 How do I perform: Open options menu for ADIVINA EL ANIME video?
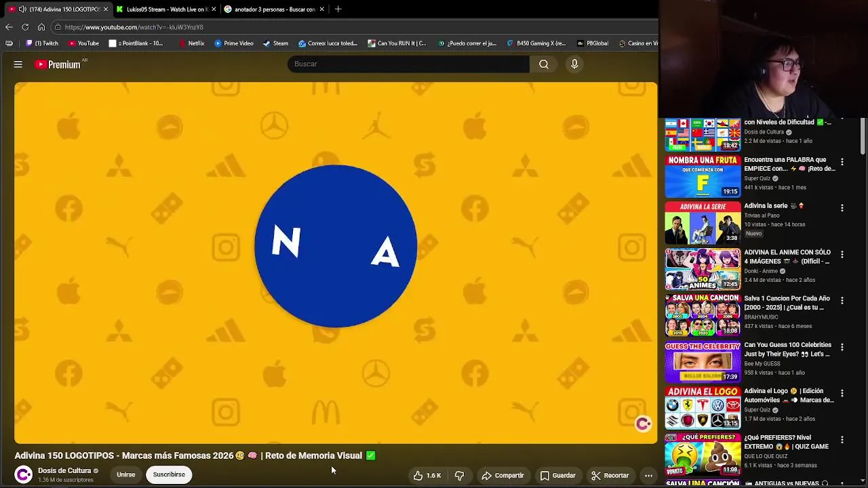point(842,255)
